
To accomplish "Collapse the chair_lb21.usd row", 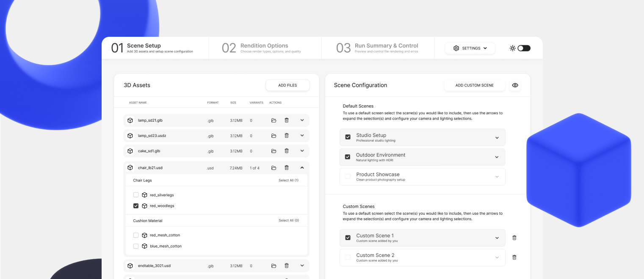I will click(302, 168).
